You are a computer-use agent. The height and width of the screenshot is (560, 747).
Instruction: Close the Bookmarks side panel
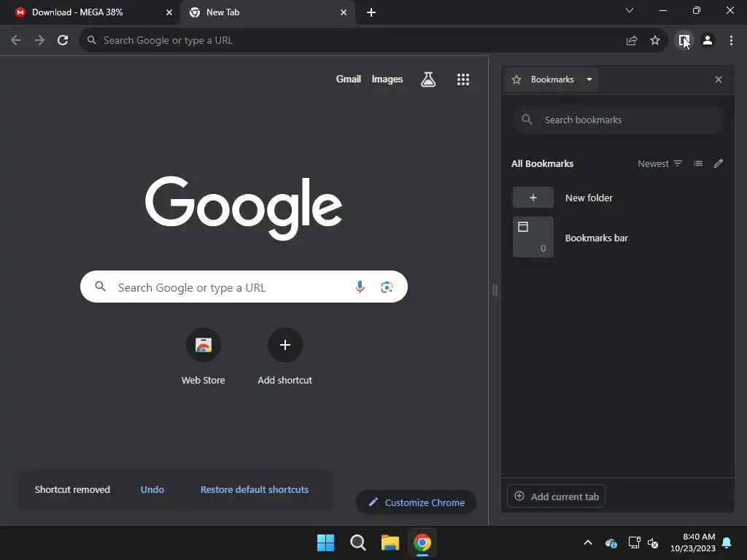(x=719, y=79)
